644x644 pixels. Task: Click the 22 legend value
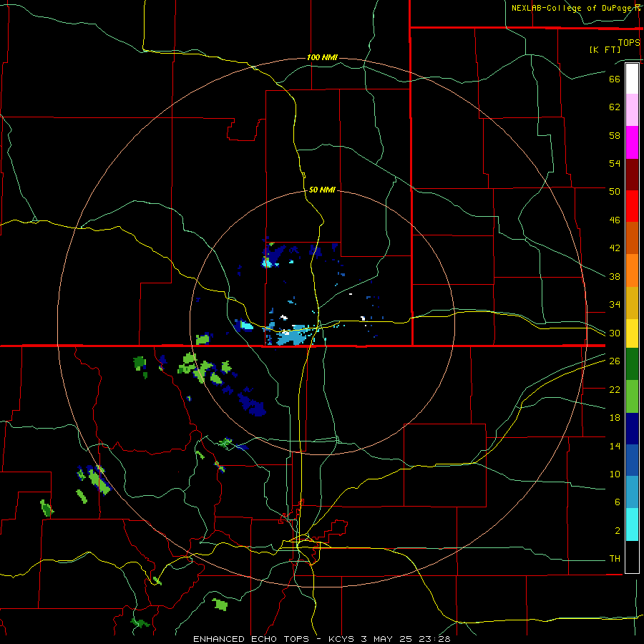pos(615,389)
